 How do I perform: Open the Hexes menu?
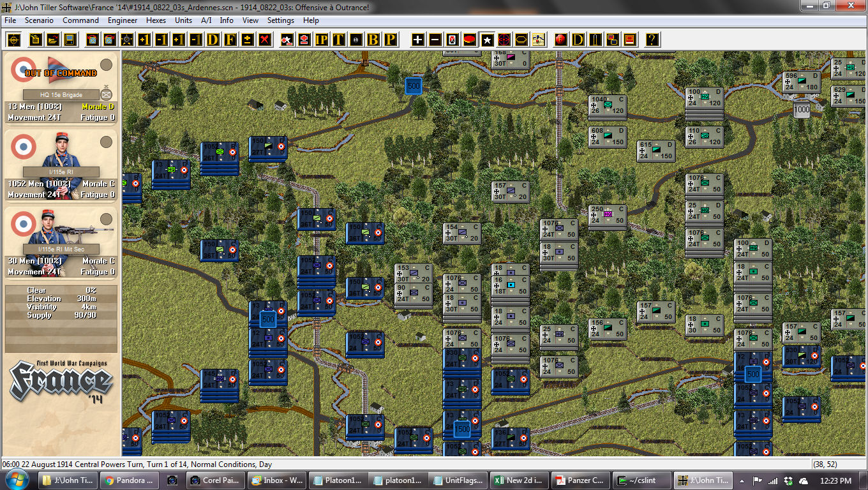(156, 20)
